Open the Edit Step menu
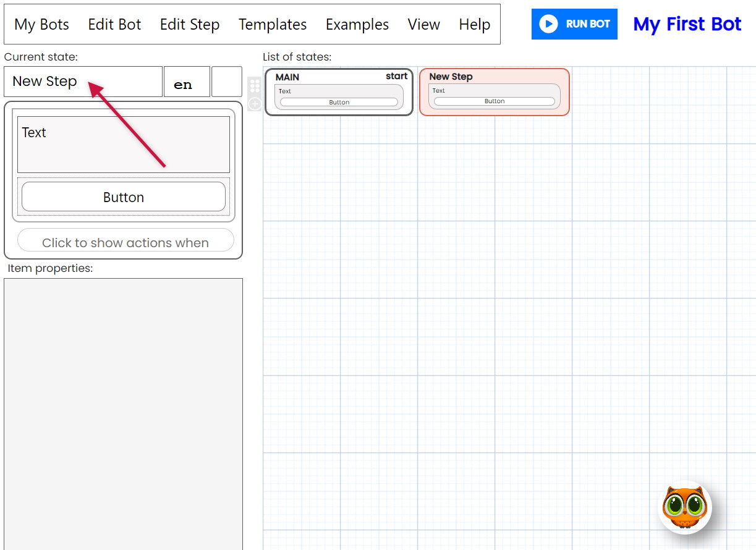 (x=190, y=25)
